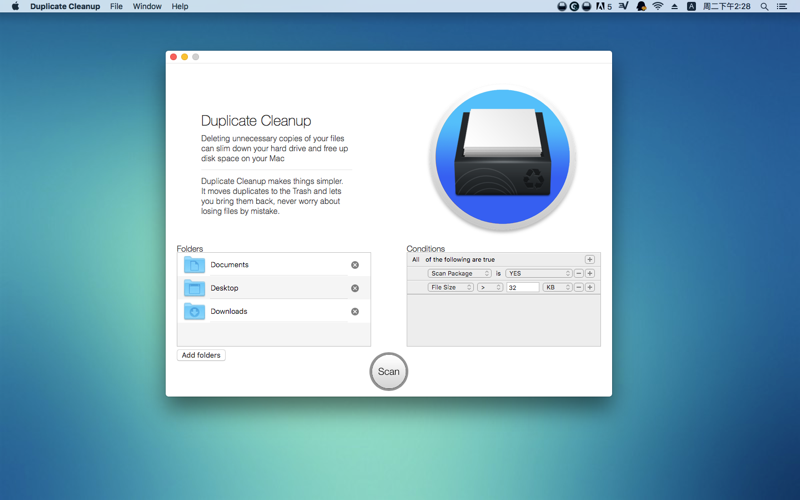This screenshot has height=500, width=800.
Task: Add a condition via the top plus button
Action: 590,260
